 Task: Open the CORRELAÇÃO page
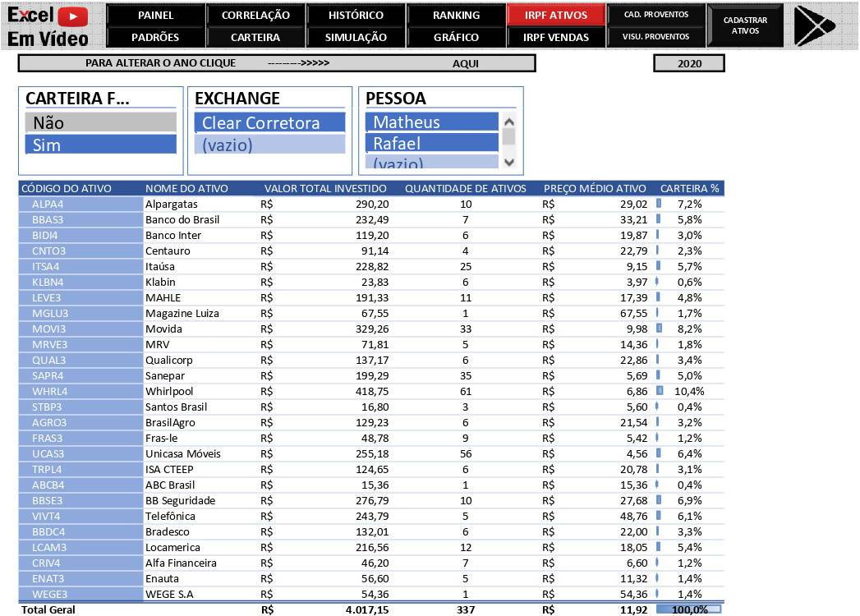[255, 15]
